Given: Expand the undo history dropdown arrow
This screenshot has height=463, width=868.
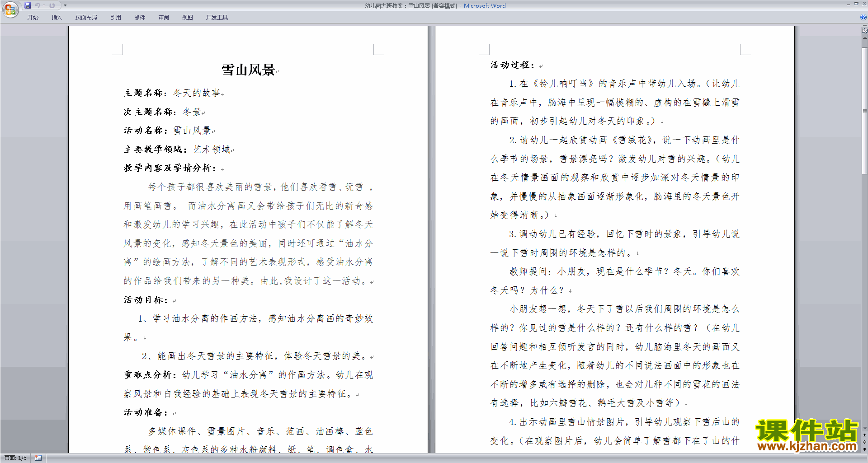Looking at the screenshot, I should (x=44, y=5).
